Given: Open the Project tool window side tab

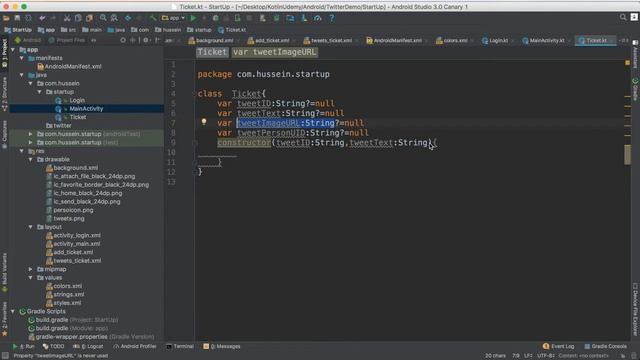Looking at the screenshot, I should (4, 53).
